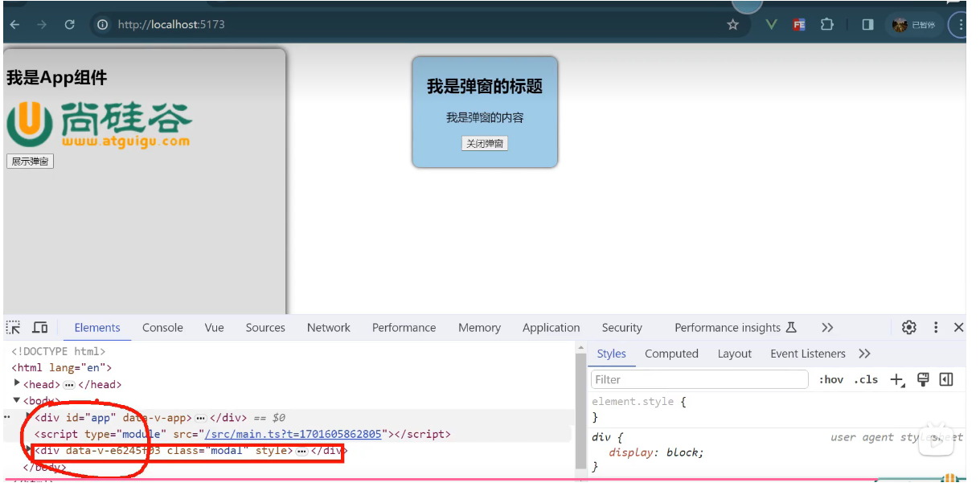Open the Vue devtools tab

214,328
